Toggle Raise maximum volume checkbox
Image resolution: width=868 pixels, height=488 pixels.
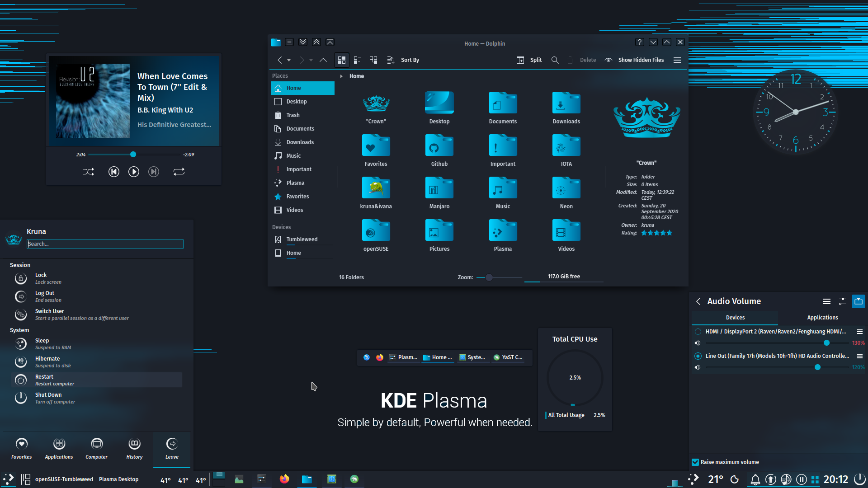point(695,462)
